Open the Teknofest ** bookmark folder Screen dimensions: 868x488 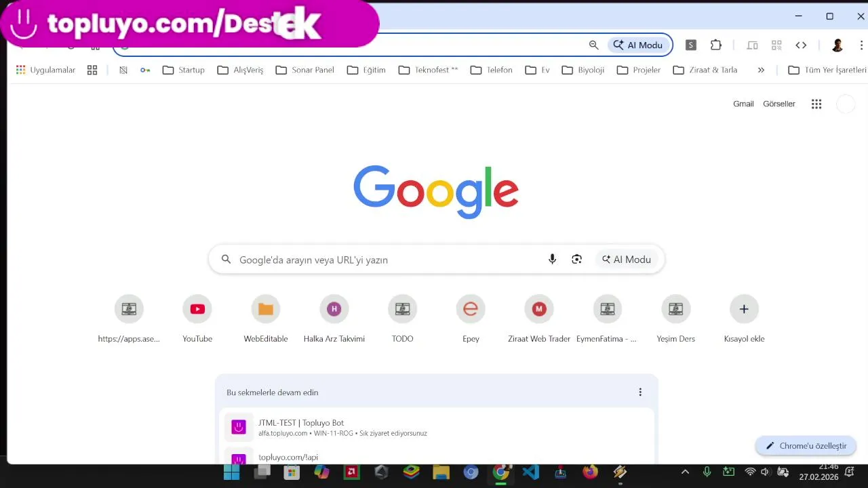pyautogui.click(x=428, y=70)
